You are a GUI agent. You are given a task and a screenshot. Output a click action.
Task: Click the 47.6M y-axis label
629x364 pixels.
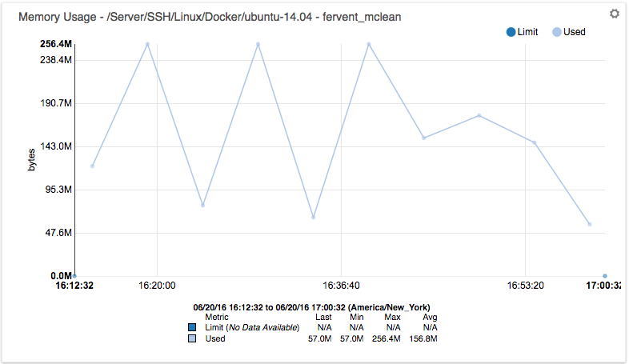coord(58,233)
